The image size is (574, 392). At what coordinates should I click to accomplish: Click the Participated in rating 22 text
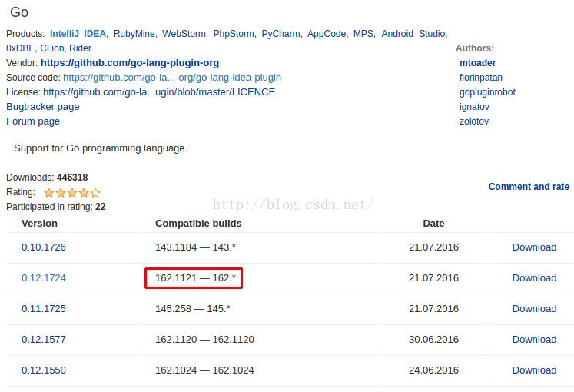[55, 207]
